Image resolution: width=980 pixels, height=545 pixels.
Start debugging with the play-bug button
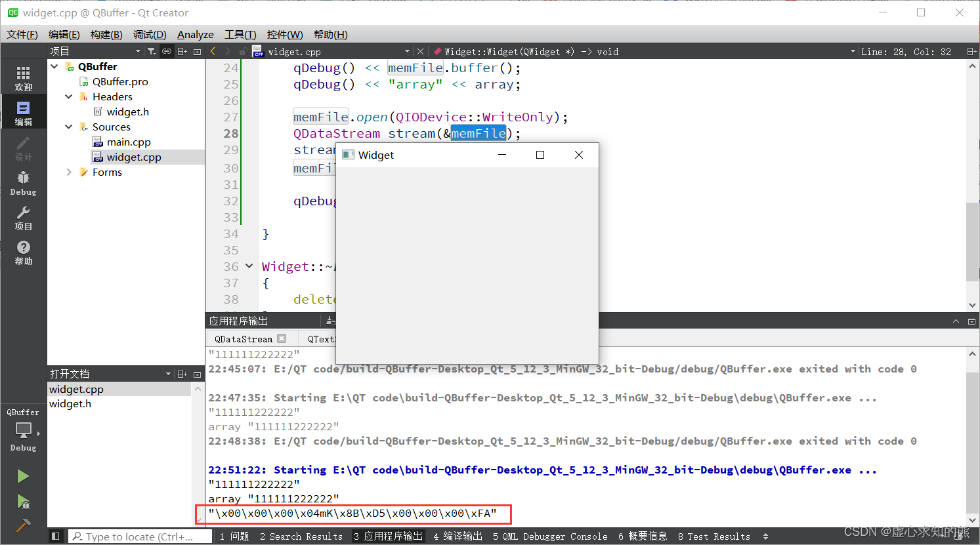coord(23,502)
